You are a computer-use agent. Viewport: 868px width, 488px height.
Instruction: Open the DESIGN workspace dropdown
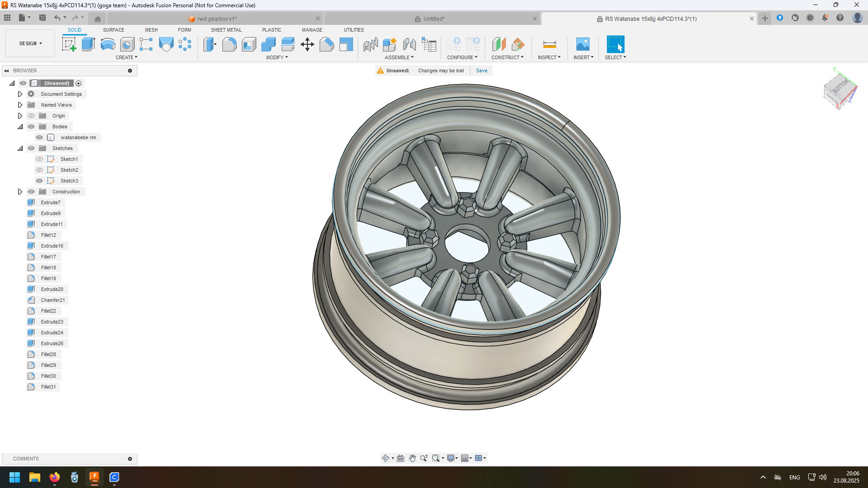tap(30, 43)
